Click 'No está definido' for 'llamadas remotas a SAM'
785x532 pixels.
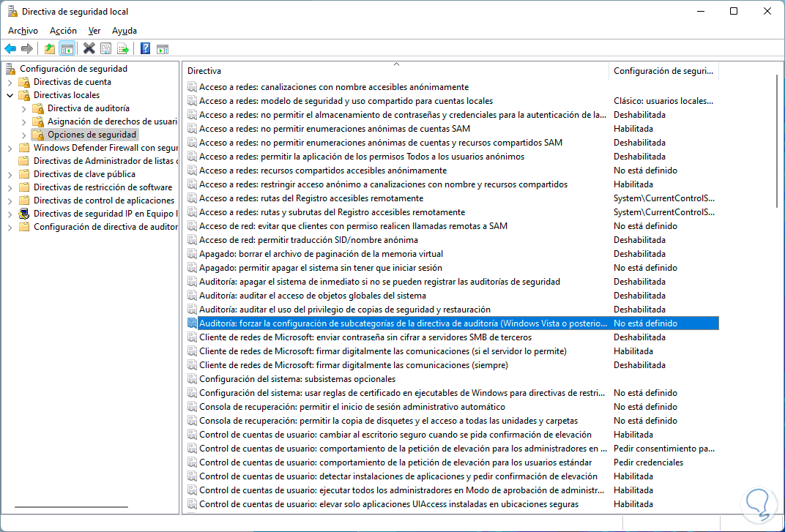point(645,226)
